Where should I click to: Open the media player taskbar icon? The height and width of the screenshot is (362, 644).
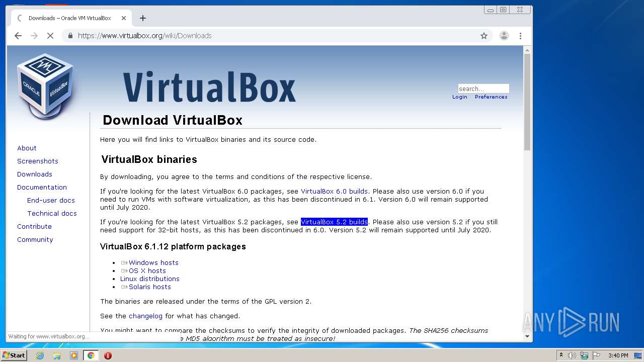click(x=74, y=355)
